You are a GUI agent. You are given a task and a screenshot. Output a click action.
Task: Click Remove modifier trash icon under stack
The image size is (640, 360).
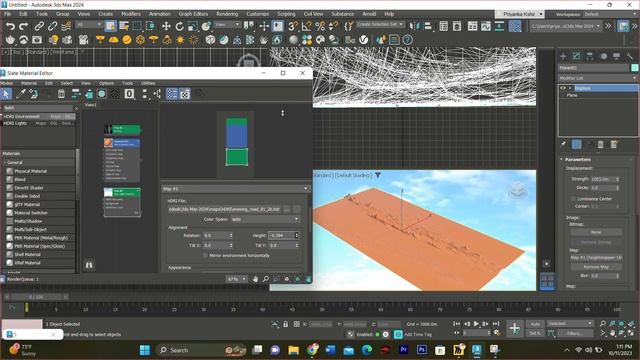(600, 144)
